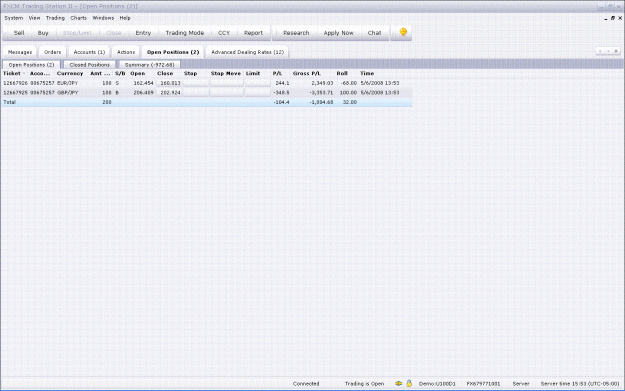This screenshot has width=625, height=391.
Task: Select the Open Positions (2) sub-tab
Action: tap(31, 65)
